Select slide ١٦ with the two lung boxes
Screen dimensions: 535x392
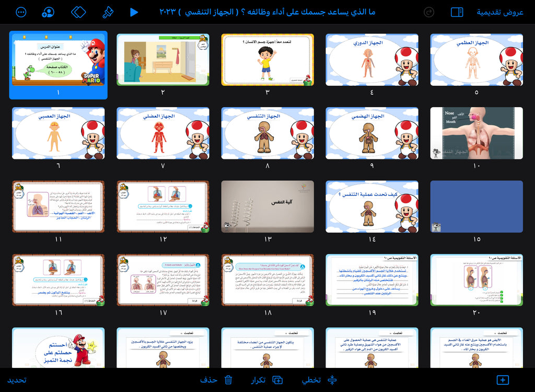[x=59, y=280]
